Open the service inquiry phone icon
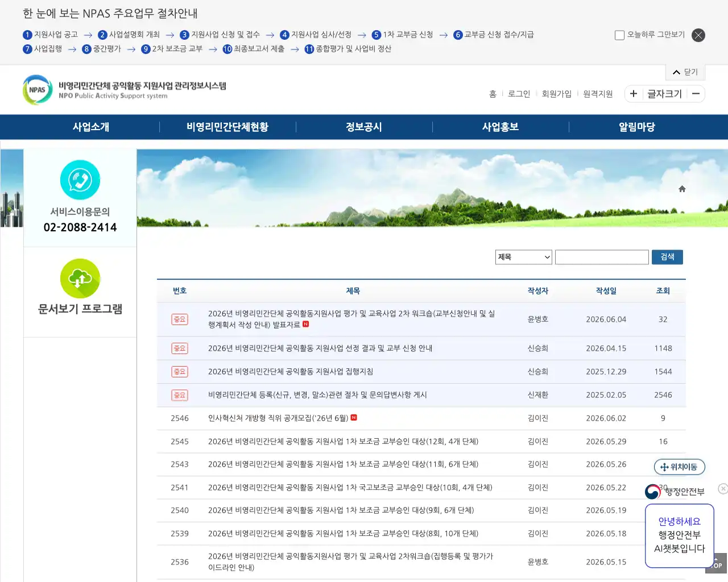Image resolution: width=728 pixels, height=582 pixels. pyautogui.click(x=80, y=180)
